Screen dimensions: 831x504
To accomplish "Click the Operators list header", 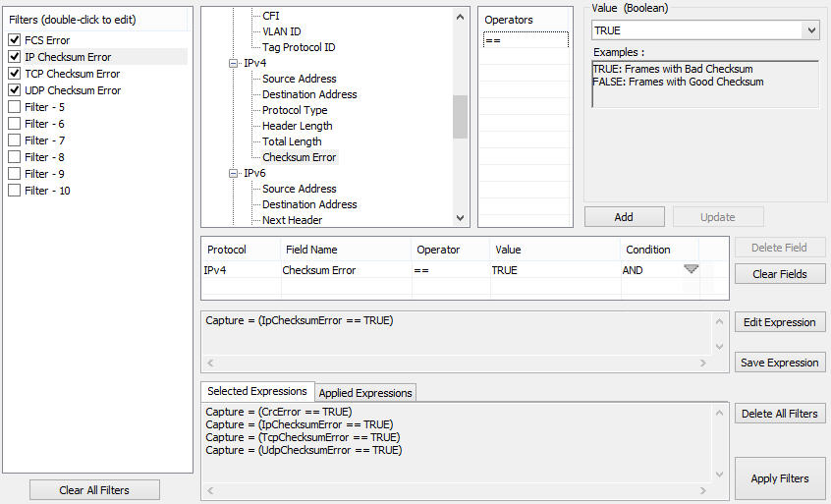I will point(526,20).
